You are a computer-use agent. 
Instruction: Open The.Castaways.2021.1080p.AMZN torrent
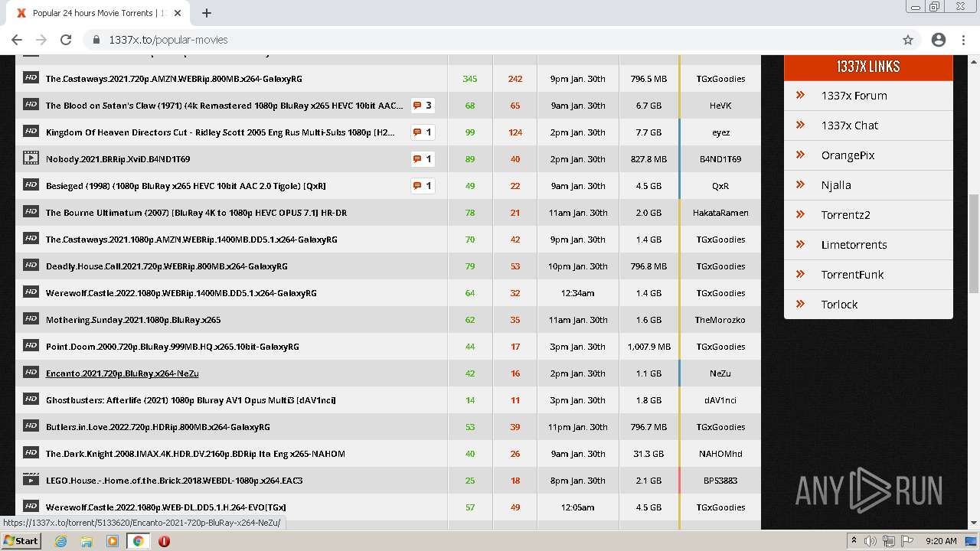191,240
